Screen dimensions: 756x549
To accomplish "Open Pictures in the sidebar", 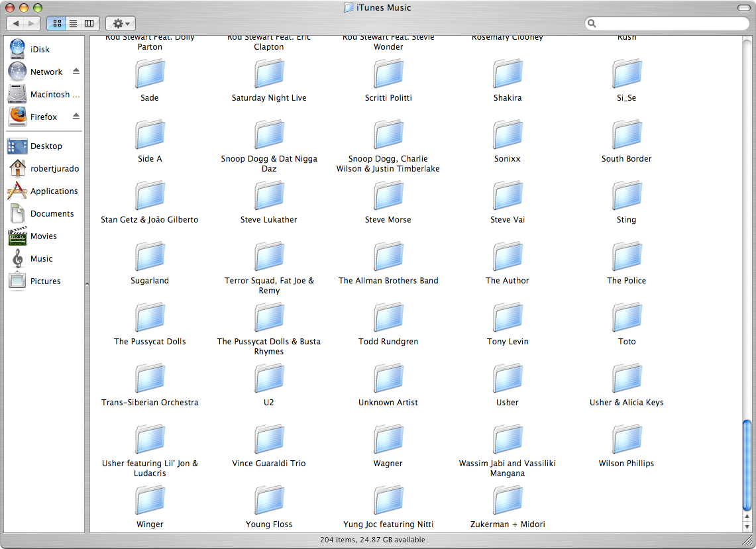I will 44,281.
